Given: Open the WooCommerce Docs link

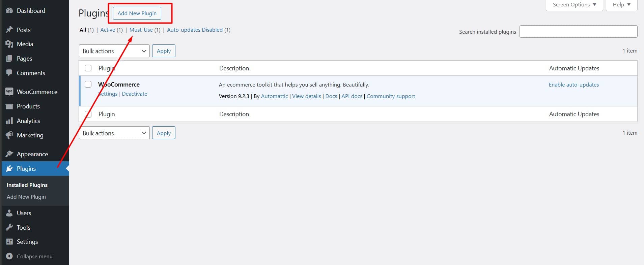Looking at the screenshot, I should click(x=331, y=96).
